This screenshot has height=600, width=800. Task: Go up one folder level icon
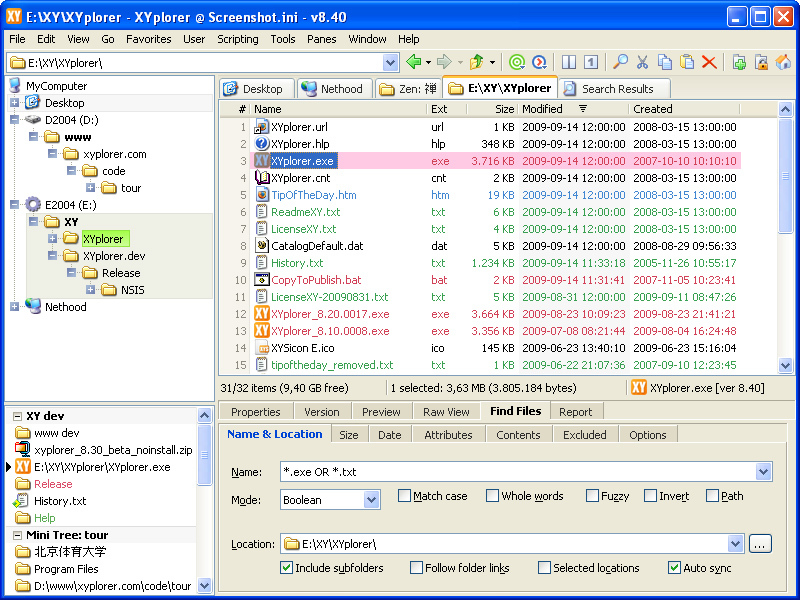[x=477, y=62]
